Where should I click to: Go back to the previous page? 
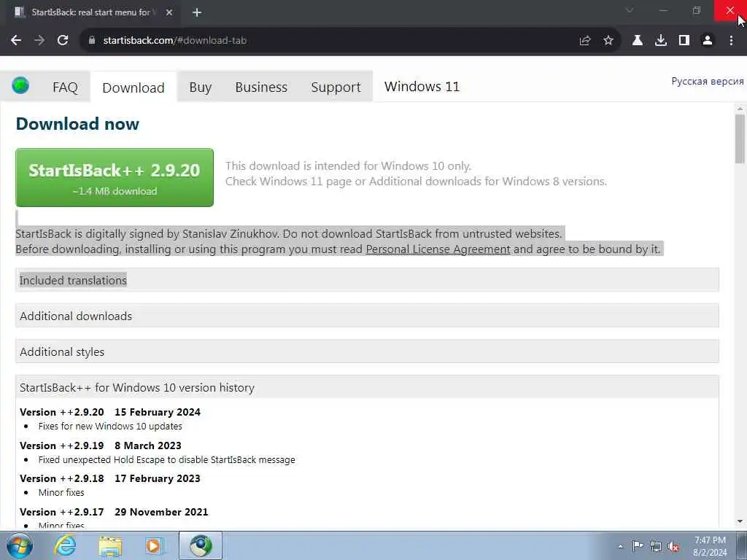[x=16, y=41]
